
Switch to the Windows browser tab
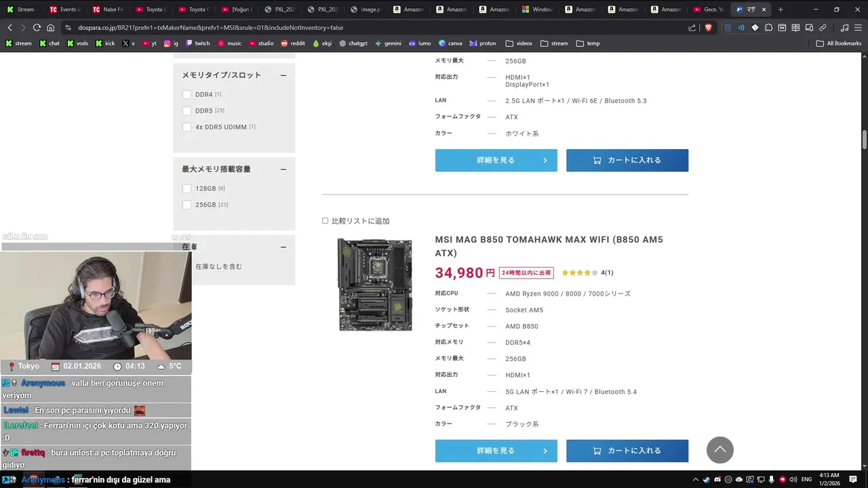click(x=536, y=9)
